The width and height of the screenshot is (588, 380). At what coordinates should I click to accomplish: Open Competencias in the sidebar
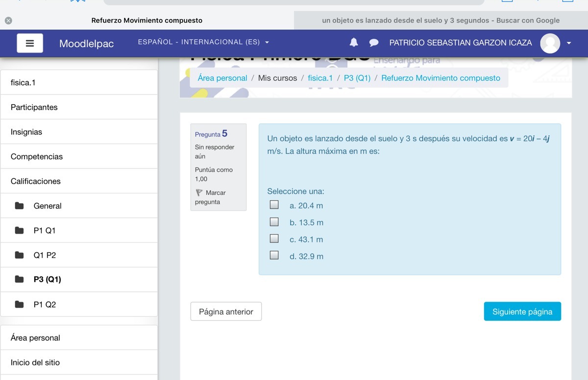[x=79, y=157]
